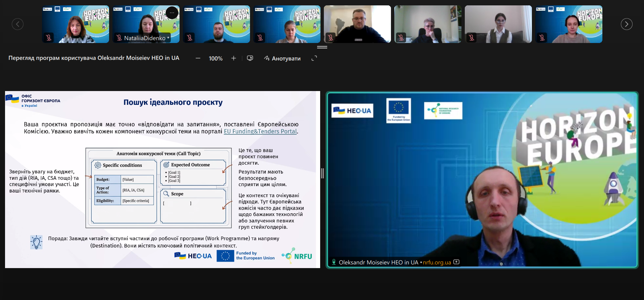The height and width of the screenshot is (300, 644).
Task: Click the muted mic icon on NataliiaDidenko's tile
Action: (x=119, y=38)
